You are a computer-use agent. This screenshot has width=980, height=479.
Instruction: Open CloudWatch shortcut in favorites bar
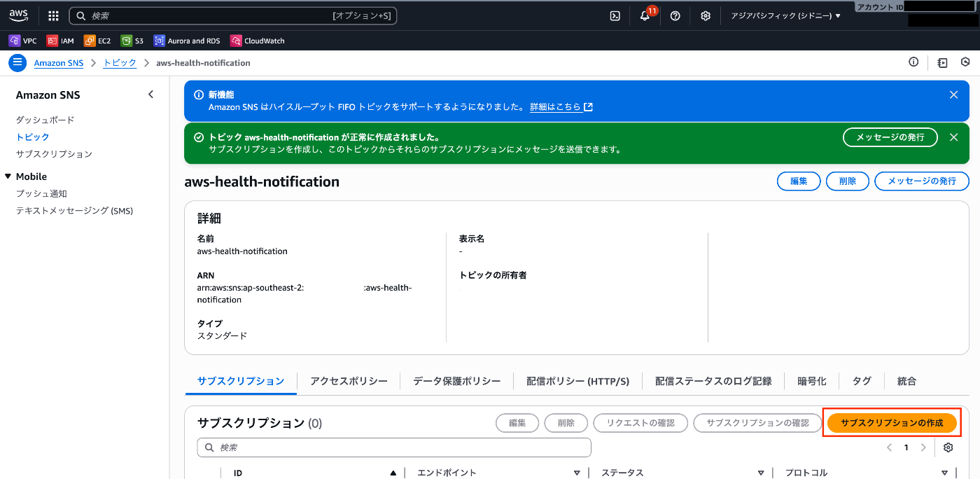coord(258,41)
